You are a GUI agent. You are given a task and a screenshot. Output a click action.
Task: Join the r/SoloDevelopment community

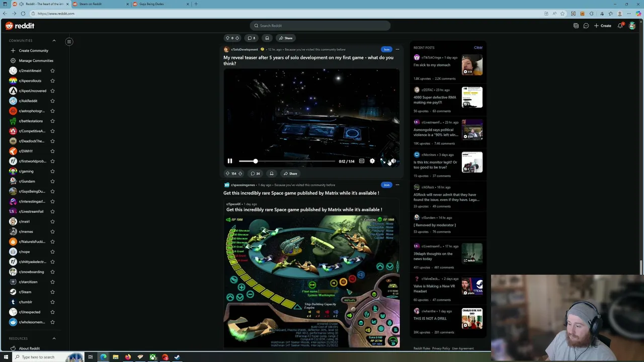(x=386, y=49)
